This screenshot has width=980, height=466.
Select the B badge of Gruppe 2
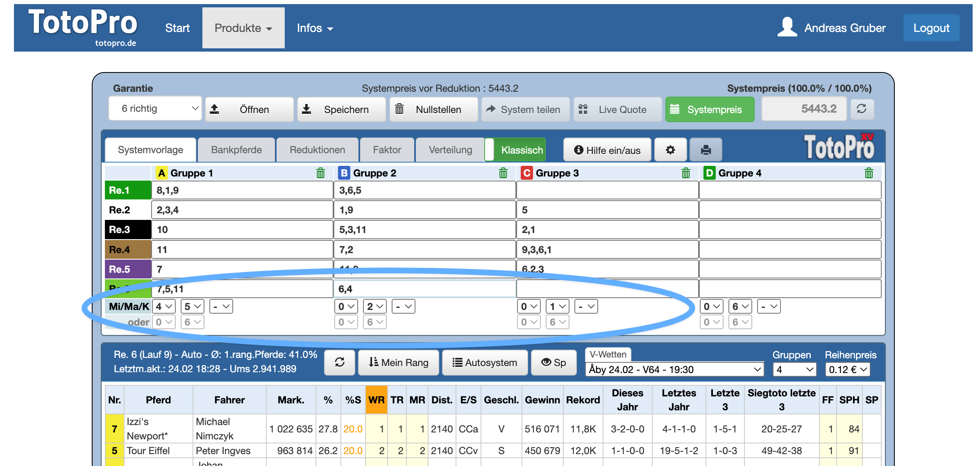tap(344, 173)
